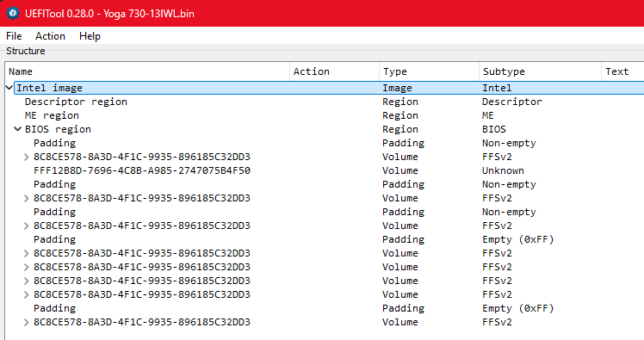Collapse the Intel image tree node
Screen dimensions: 644x340
click(9, 88)
